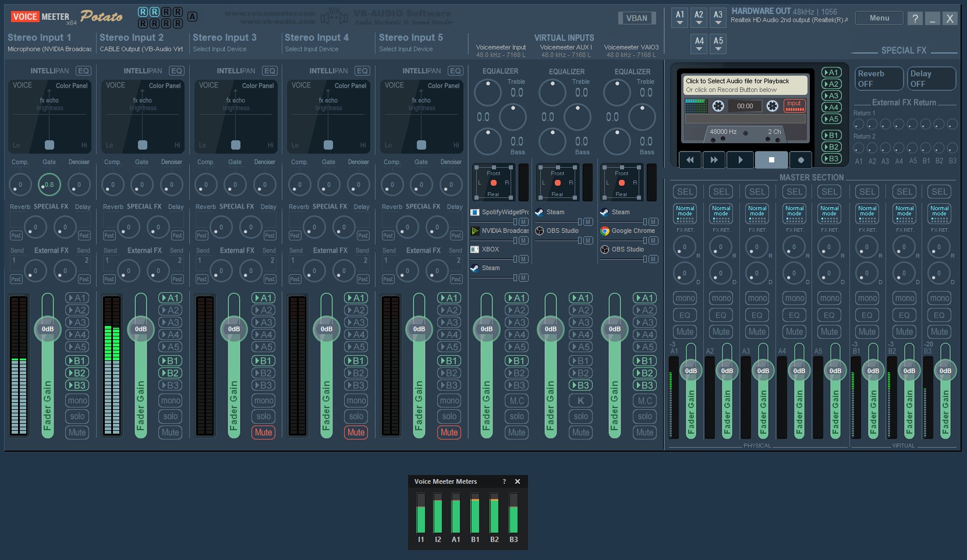Viewport: 967px width, 560px height.
Task: Stop the cassette recorder
Action: click(x=771, y=160)
